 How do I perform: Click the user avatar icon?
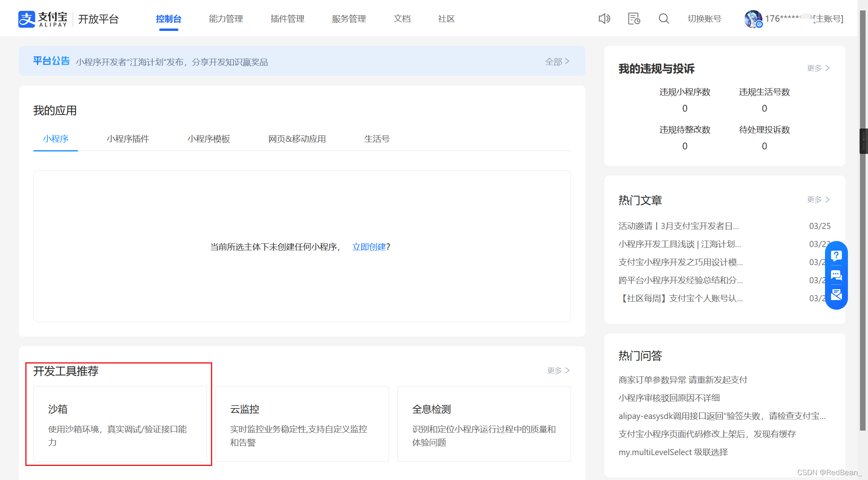click(753, 19)
